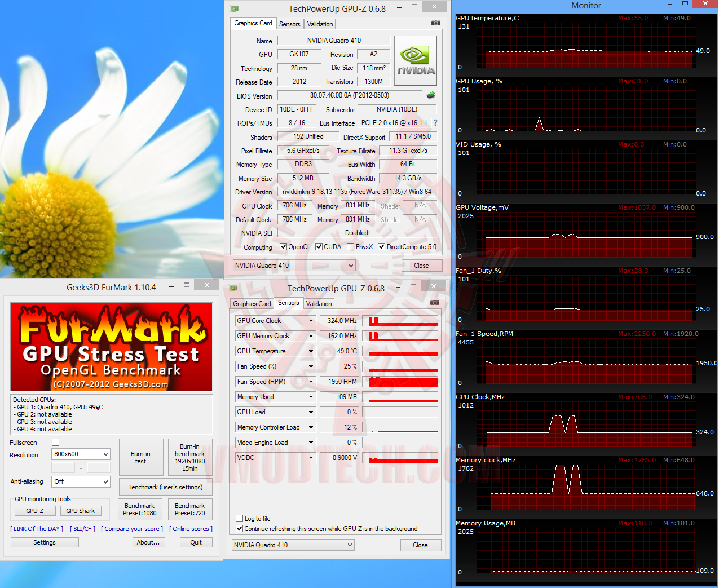Toggle Continue refreshing in background checkbox
Screen dimensions: 719x588
pyautogui.click(x=240, y=529)
